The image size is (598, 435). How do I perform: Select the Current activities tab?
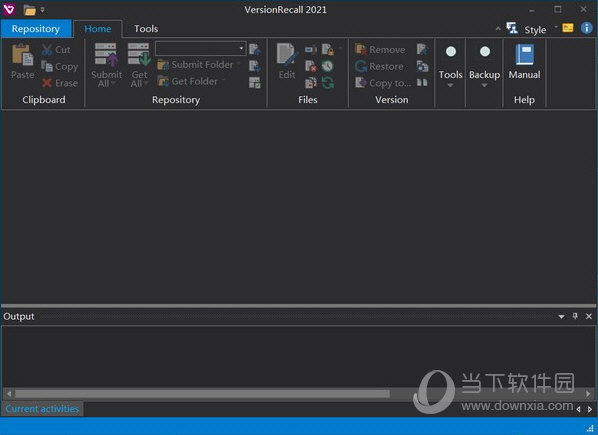tap(42, 409)
